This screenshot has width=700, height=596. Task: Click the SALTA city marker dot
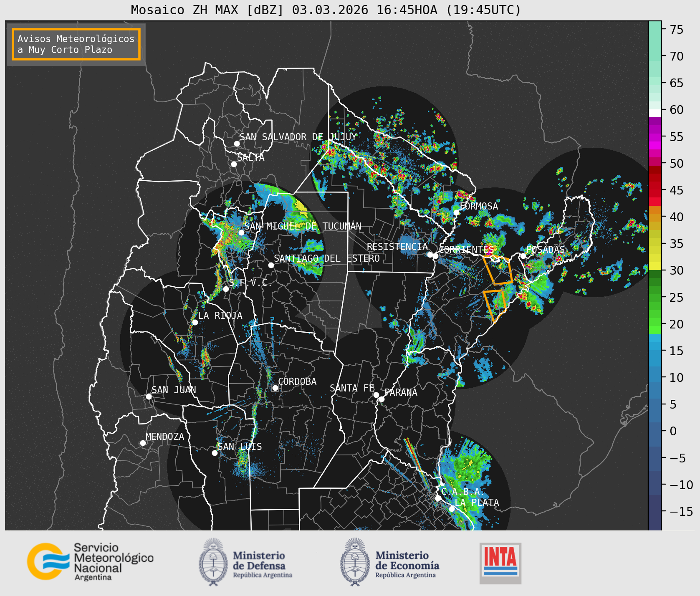point(234,164)
